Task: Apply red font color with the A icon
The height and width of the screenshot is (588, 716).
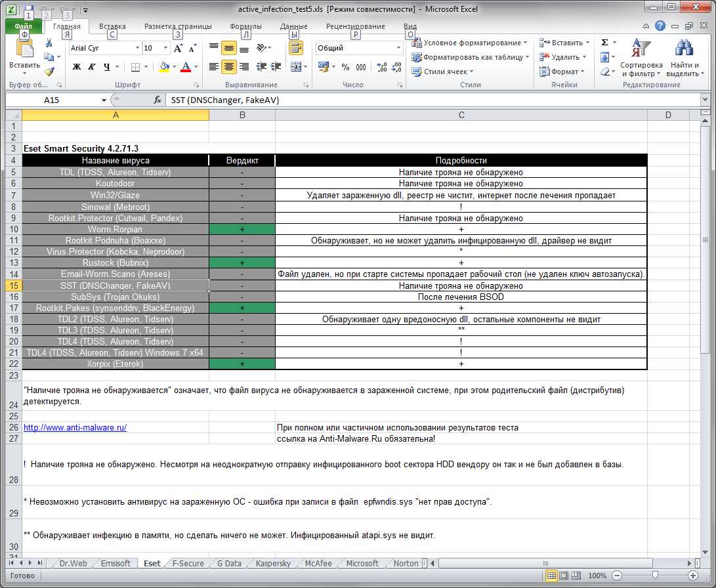Action: (x=185, y=67)
